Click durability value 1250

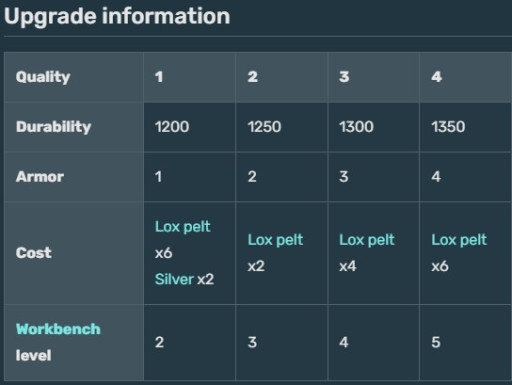(x=264, y=127)
